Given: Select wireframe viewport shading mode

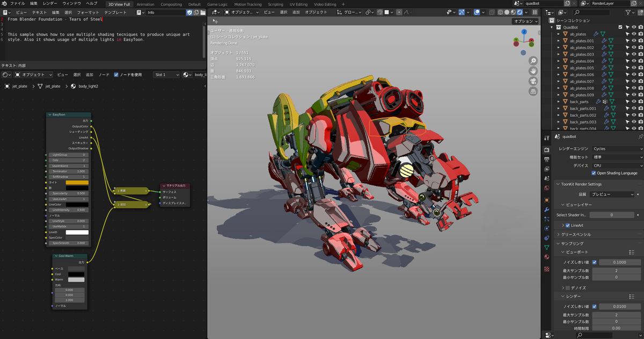Looking at the screenshot, I should [x=500, y=12].
